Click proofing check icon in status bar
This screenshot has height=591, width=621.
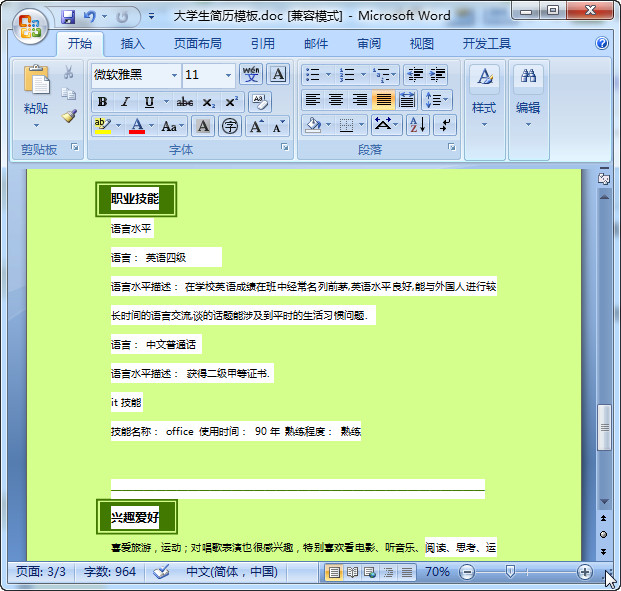click(161, 572)
